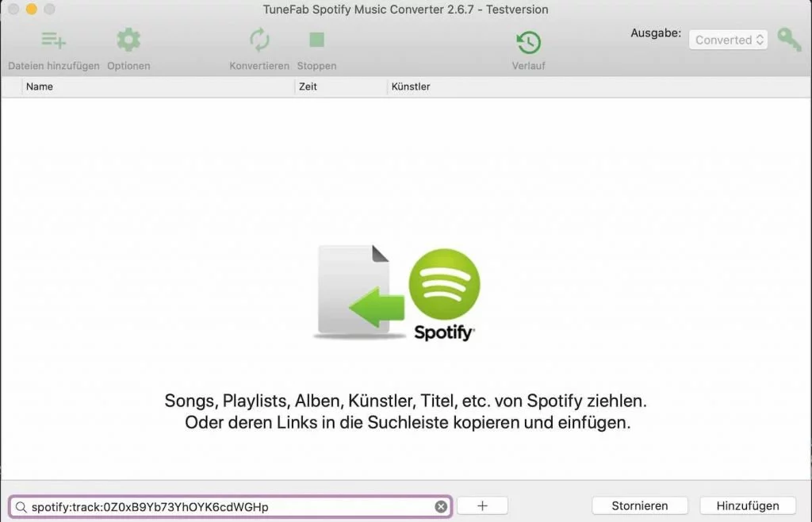The width and height of the screenshot is (812, 522).
Task: Click inside the spotify:track link field
Action: 231,506
